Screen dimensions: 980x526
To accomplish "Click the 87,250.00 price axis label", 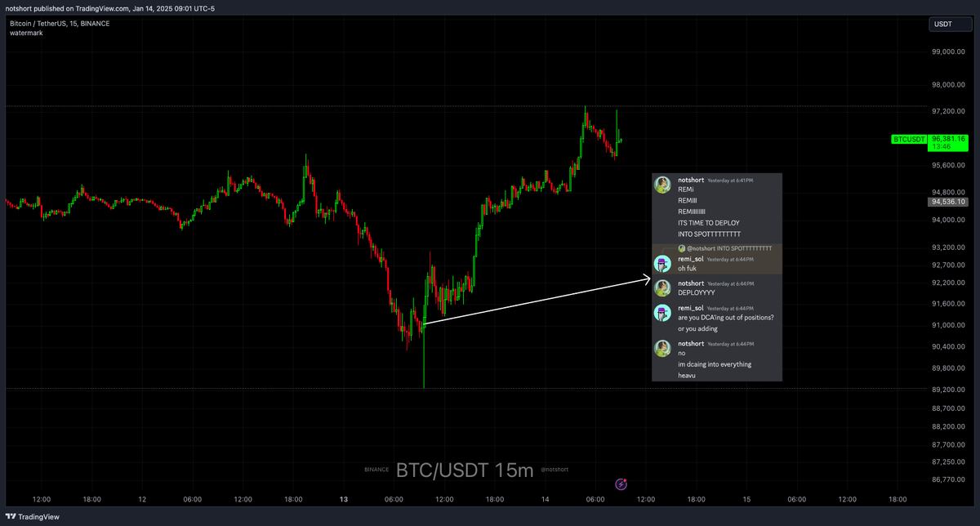I will 948,462.
